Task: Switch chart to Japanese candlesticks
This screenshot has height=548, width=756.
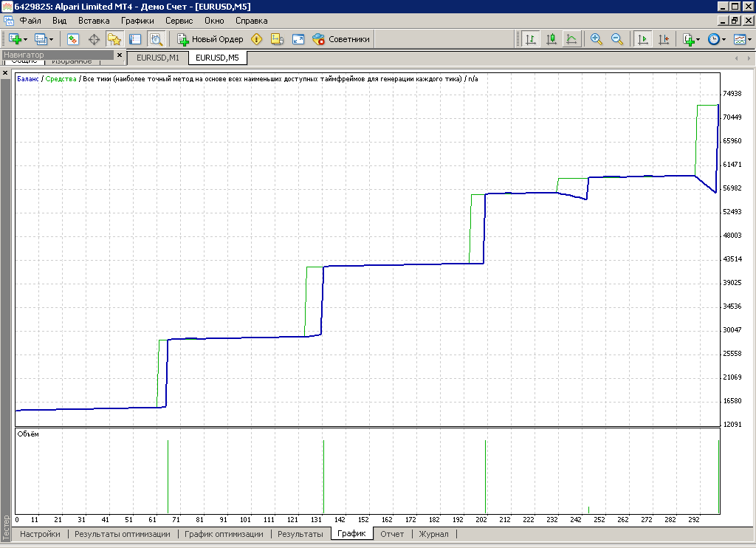Action: pyautogui.click(x=551, y=39)
